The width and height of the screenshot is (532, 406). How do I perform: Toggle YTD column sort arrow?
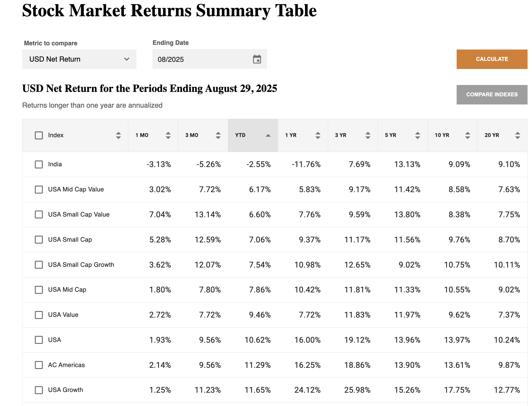coord(268,135)
